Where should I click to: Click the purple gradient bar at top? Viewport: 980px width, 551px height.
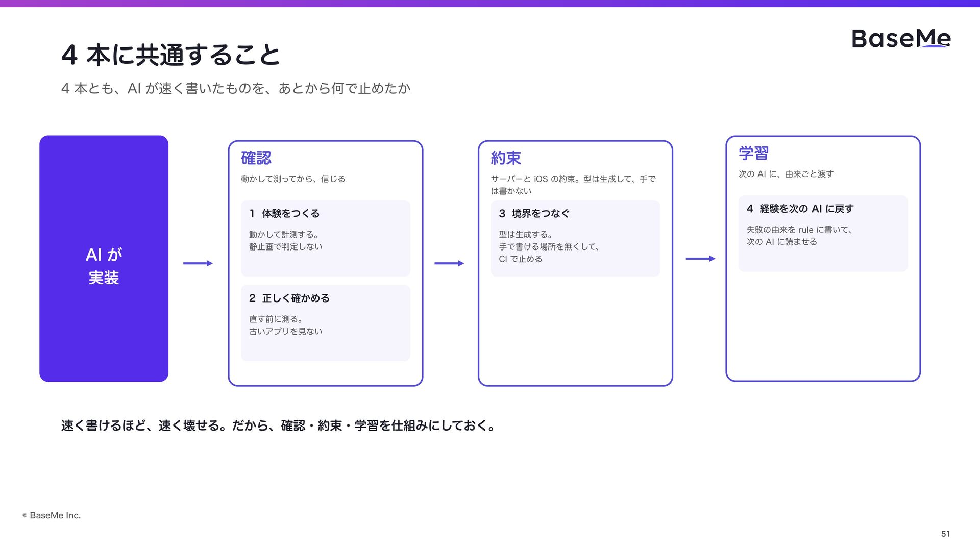tap(490, 3)
